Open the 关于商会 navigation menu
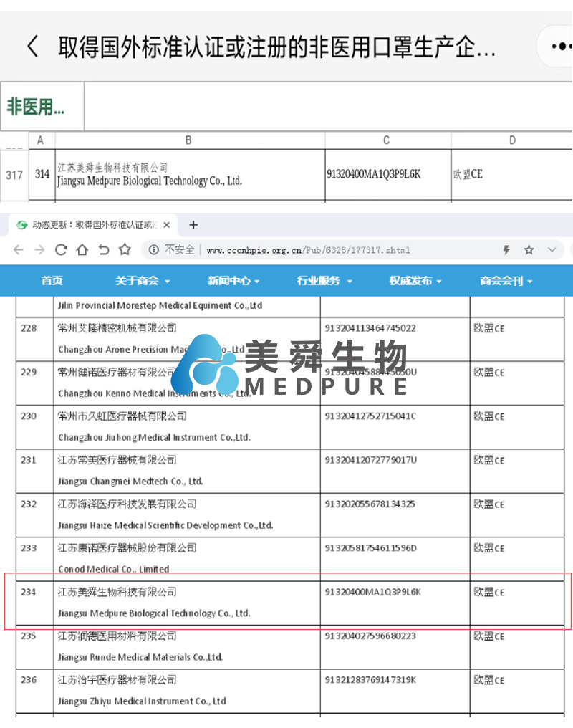573x728 pixels. click(x=143, y=280)
